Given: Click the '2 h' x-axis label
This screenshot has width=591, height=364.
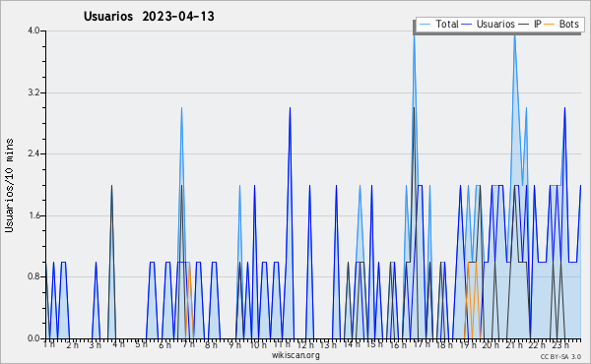Looking at the screenshot, I should click(72, 344).
